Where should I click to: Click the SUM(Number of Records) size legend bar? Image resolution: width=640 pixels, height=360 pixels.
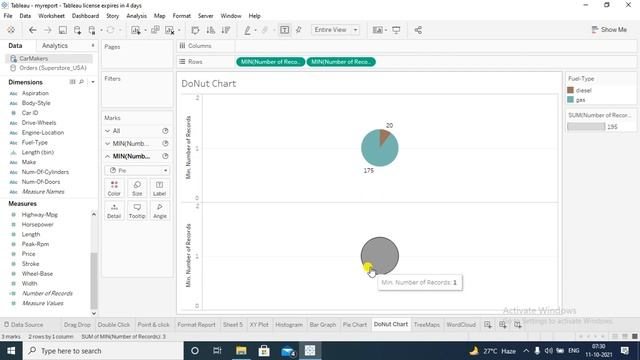pyautogui.click(x=586, y=127)
